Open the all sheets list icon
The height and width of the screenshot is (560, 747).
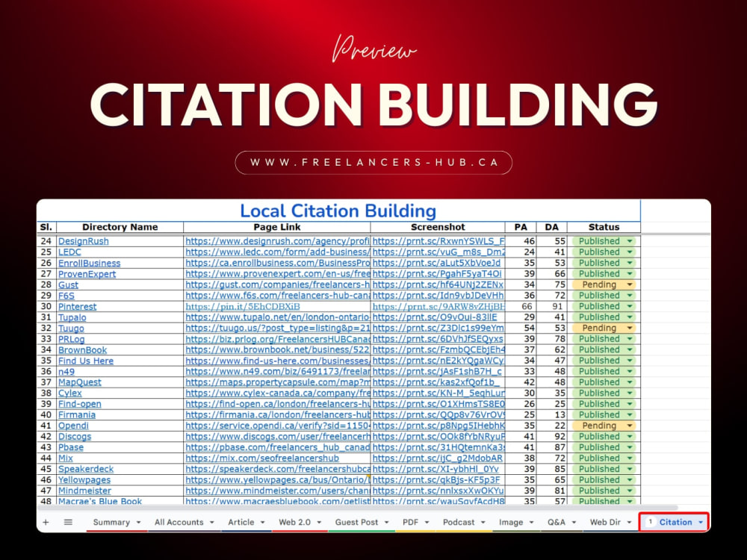(x=68, y=523)
